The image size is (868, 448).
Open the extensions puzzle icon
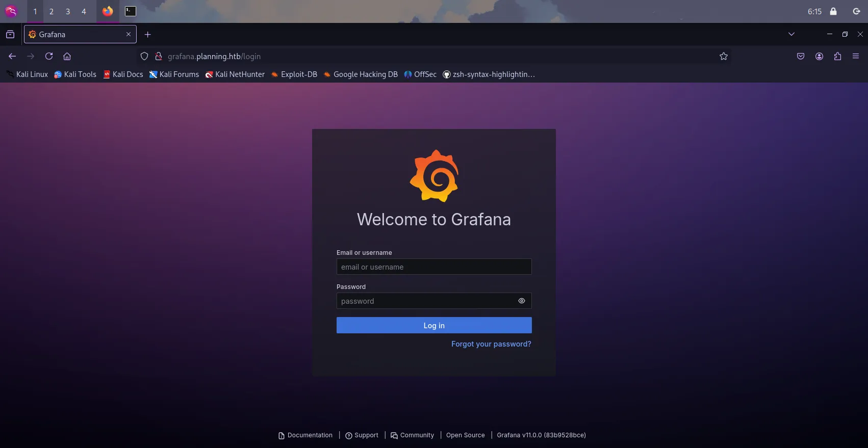837,56
